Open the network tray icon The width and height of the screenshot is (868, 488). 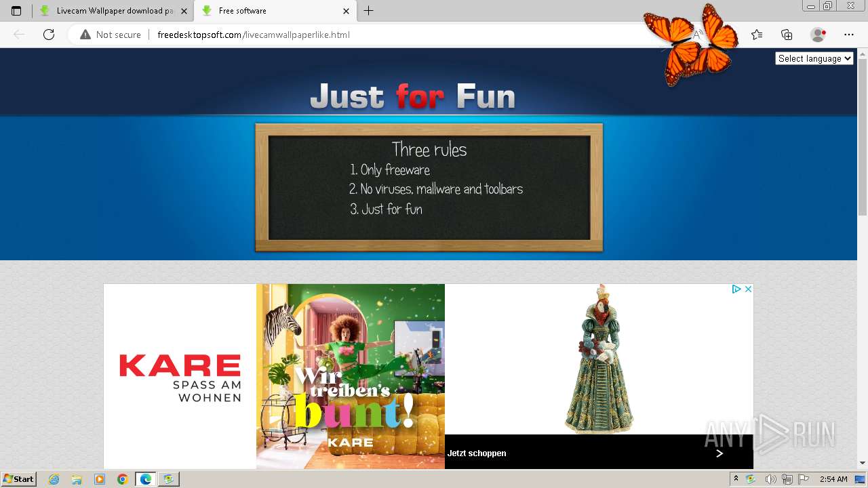coord(787,479)
